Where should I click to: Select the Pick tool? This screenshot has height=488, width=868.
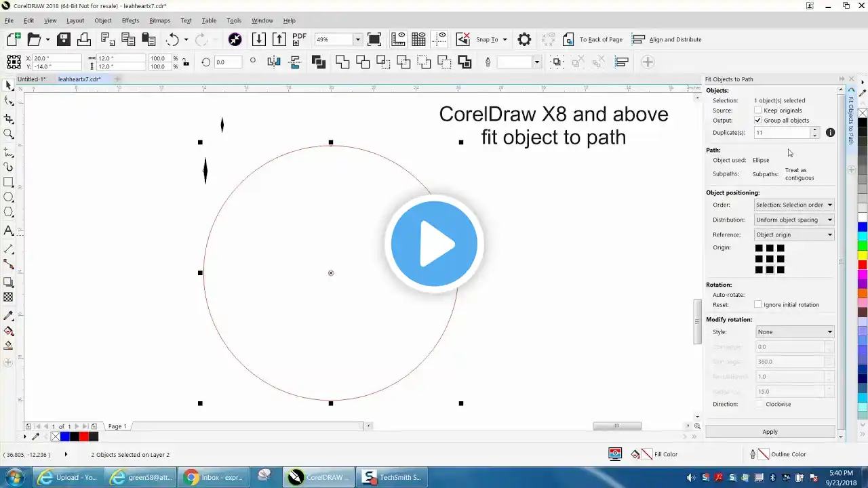pyautogui.click(x=9, y=85)
